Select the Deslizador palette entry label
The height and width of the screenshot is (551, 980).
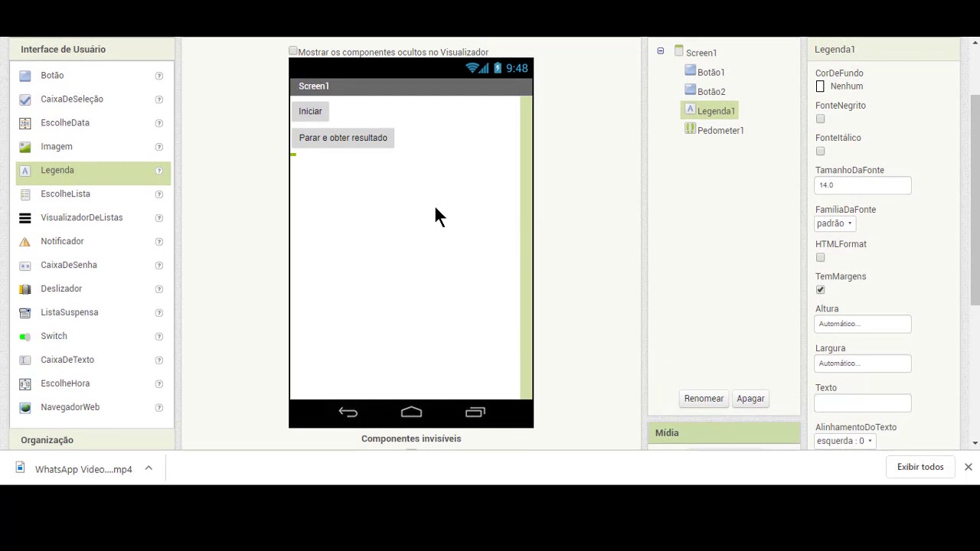(61, 289)
